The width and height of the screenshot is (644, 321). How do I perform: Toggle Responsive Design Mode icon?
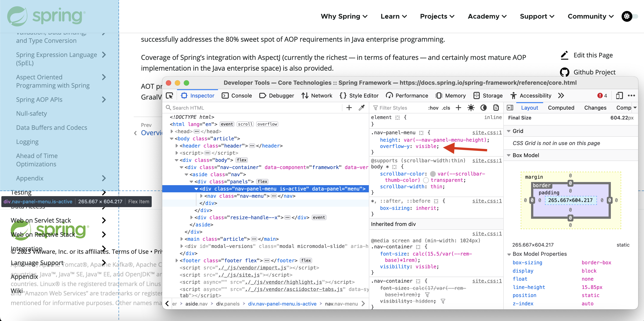coord(619,95)
